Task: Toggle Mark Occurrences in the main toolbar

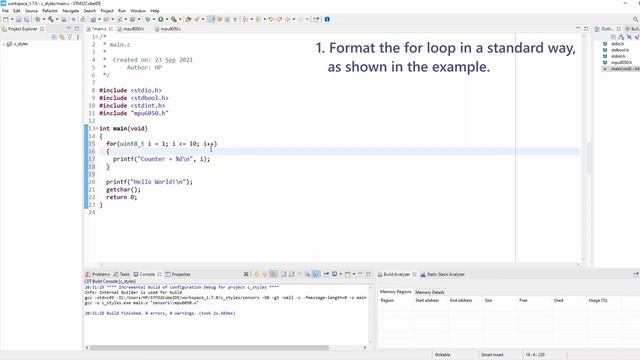Action: pyautogui.click(x=211, y=19)
